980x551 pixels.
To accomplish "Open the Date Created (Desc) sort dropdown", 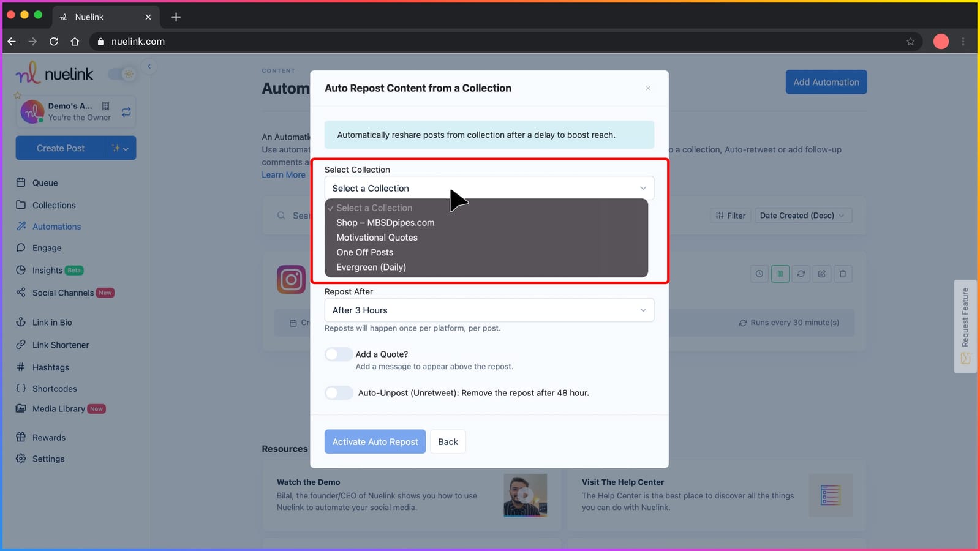I will (802, 215).
